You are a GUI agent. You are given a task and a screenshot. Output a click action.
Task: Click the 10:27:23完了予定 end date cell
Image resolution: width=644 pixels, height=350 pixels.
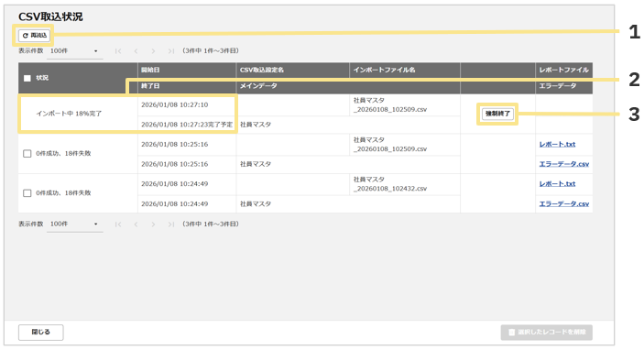coord(187,125)
